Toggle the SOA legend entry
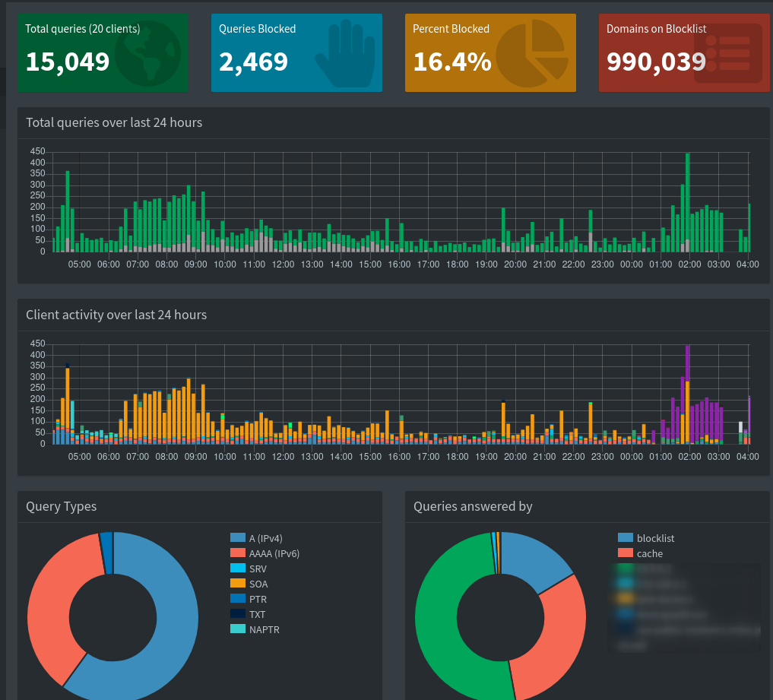 tap(258, 584)
